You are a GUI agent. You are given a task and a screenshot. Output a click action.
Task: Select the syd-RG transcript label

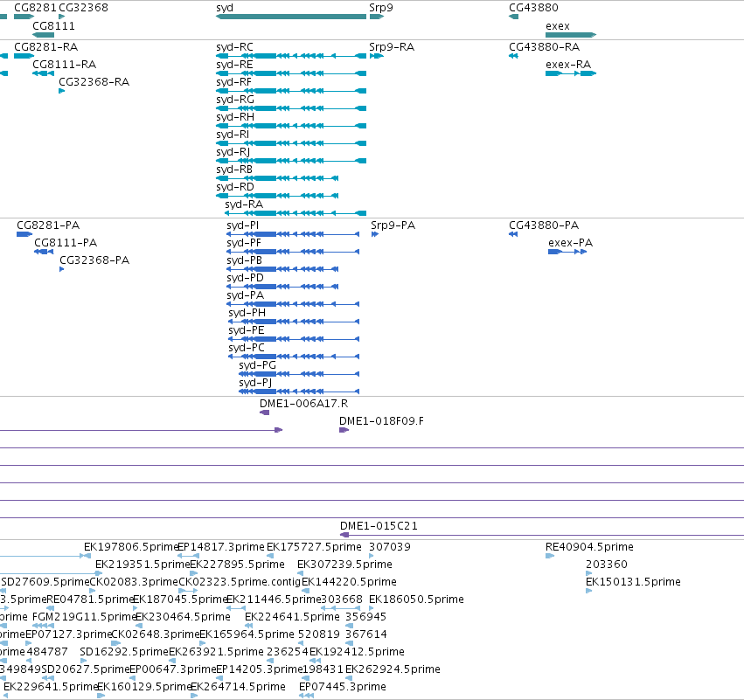(x=235, y=100)
